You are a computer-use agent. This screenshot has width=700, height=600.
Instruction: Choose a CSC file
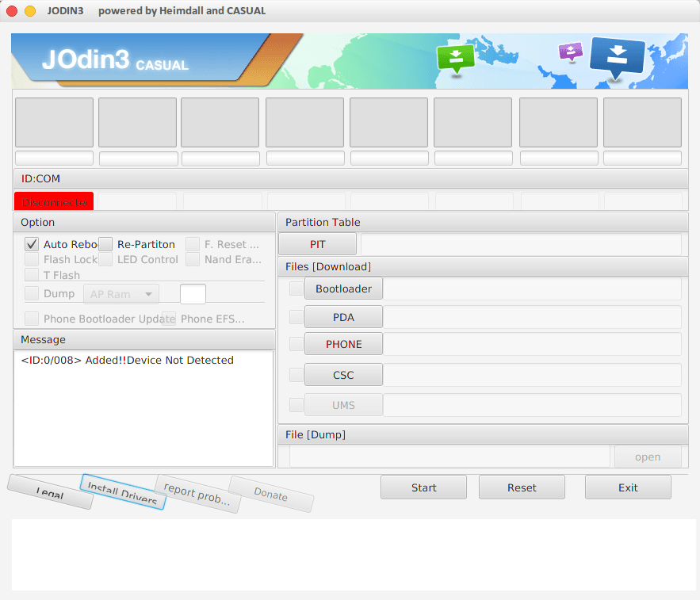pyautogui.click(x=343, y=375)
